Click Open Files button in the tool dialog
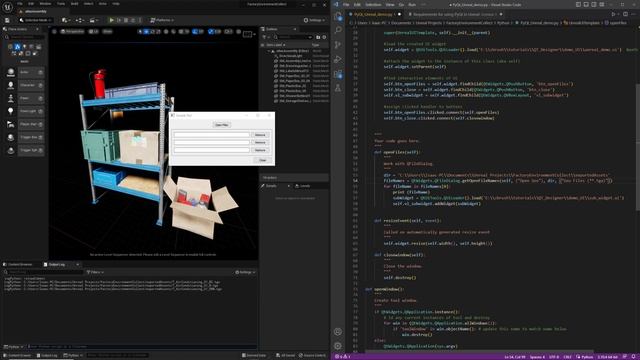This screenshot has height=360, width=640. [x=222, y=125]
